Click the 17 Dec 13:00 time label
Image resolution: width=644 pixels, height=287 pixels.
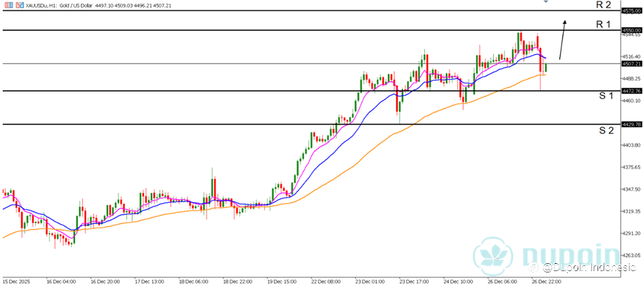click(x=149, y=282)
